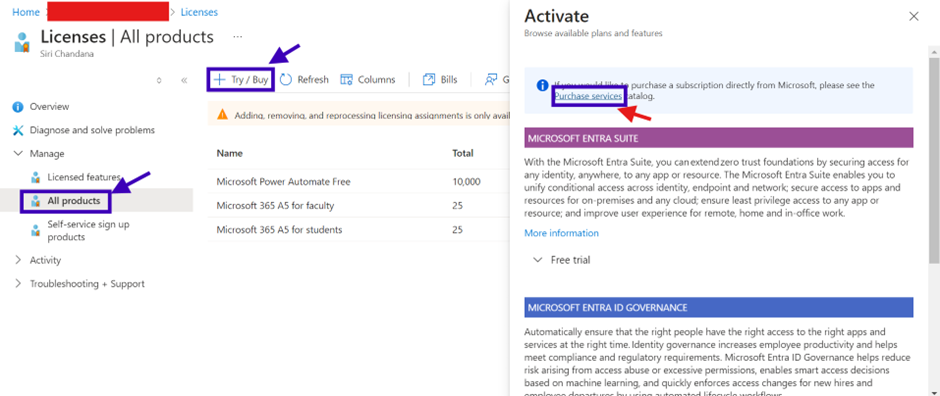Click the Diagnose and solve problems wrench icon
This screenshot has height=396, width=940.
(18, 130)
